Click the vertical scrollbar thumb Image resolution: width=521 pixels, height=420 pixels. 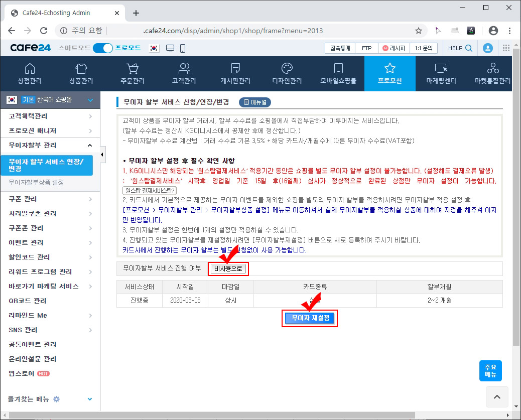[x=516, y=197]
